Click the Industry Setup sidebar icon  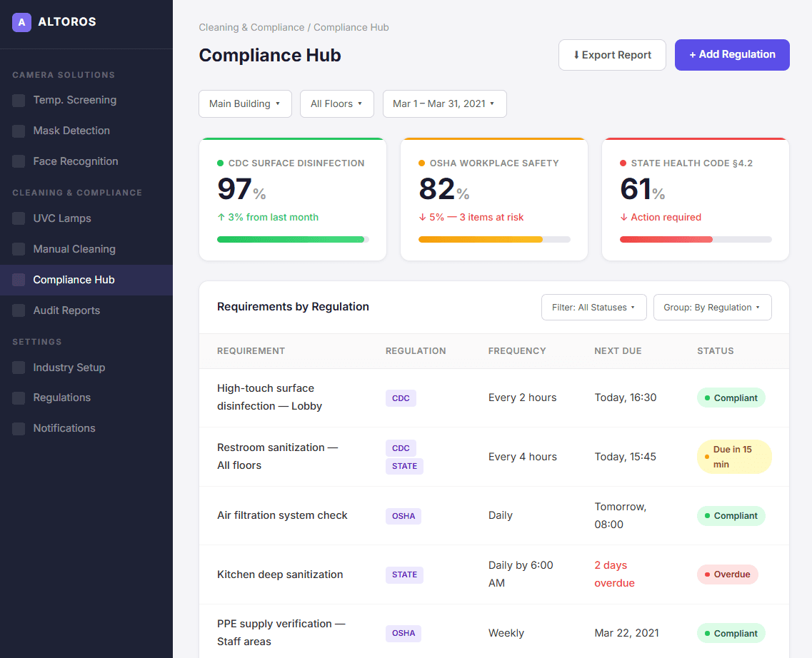(x=19, y=368)
